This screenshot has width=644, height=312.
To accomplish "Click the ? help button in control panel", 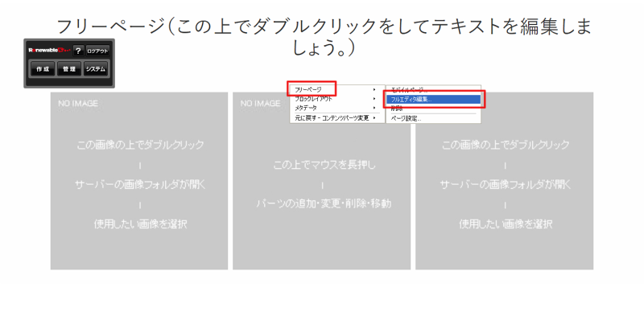I will coord(78,51).
